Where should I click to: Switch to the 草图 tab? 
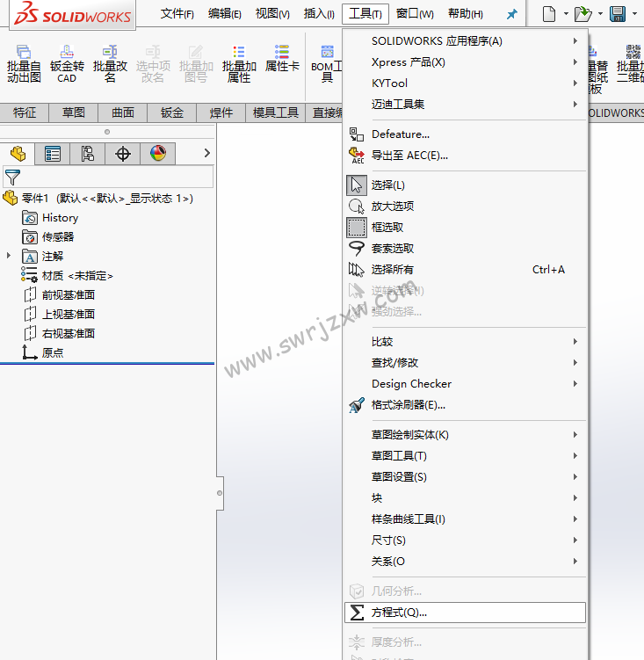[74, 112]
